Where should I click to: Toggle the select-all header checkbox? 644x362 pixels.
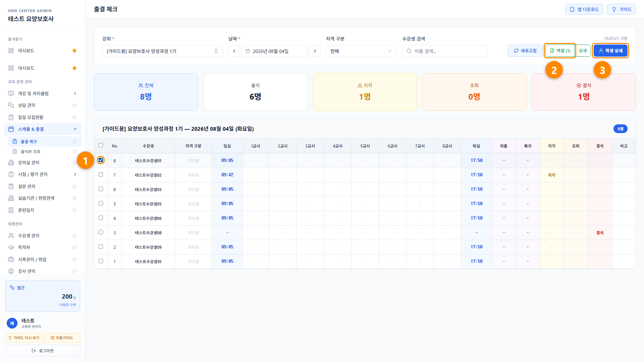[x=101, y=145]
